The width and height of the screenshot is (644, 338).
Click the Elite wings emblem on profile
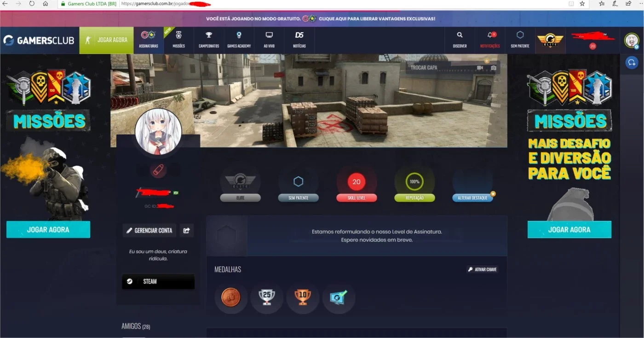(x=240, y=181)
